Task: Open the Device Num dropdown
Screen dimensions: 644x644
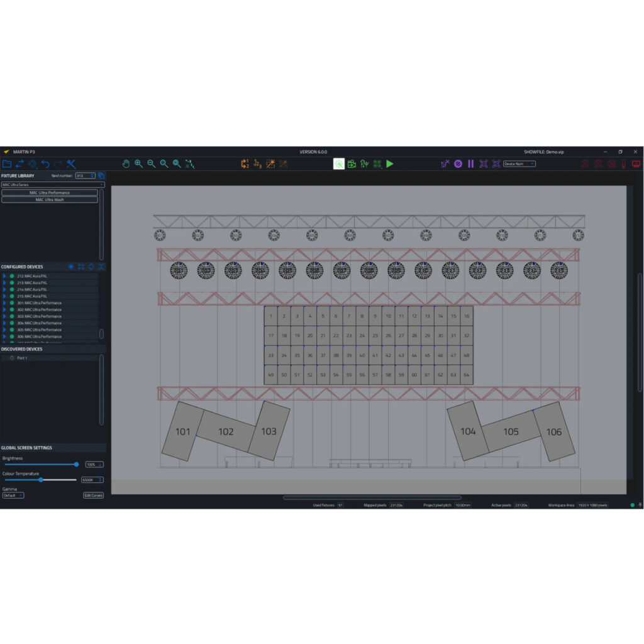Action: [519, 164]
